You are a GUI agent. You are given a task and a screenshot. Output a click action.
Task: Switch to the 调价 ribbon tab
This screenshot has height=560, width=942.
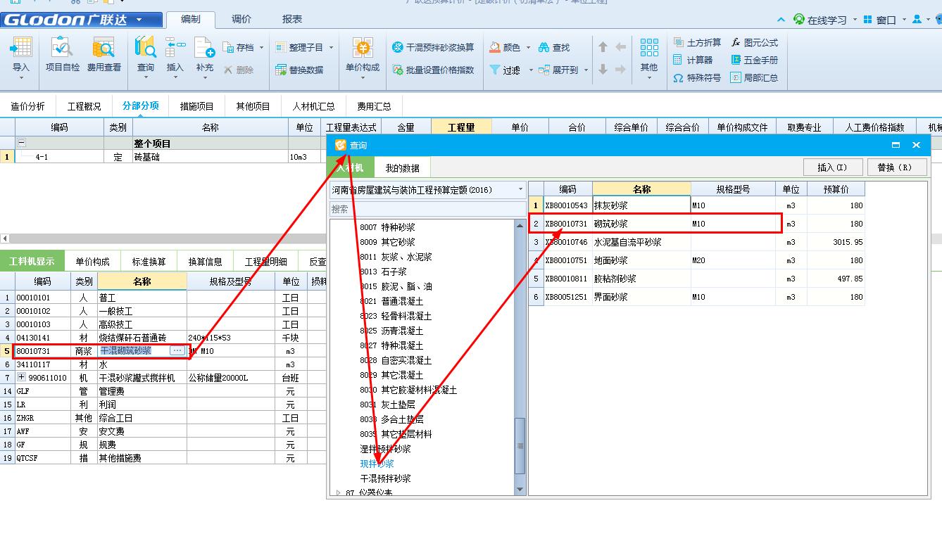pos(241,19)
